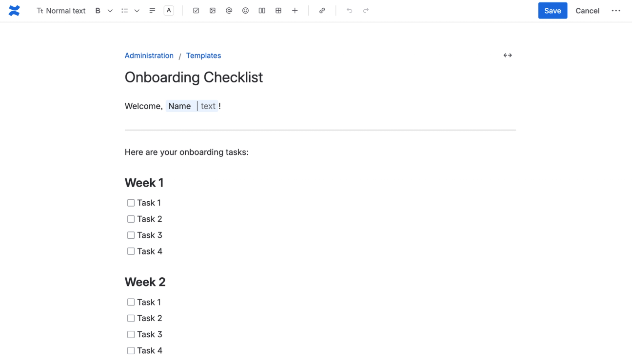632x364 pixels.
Task: Select the Name variable placeholder field
Action: point(179,106)
